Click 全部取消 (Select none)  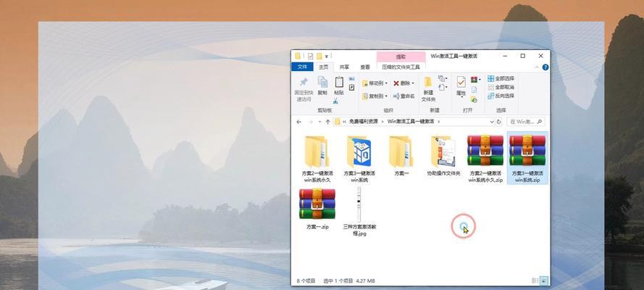(x=501, y=87)
